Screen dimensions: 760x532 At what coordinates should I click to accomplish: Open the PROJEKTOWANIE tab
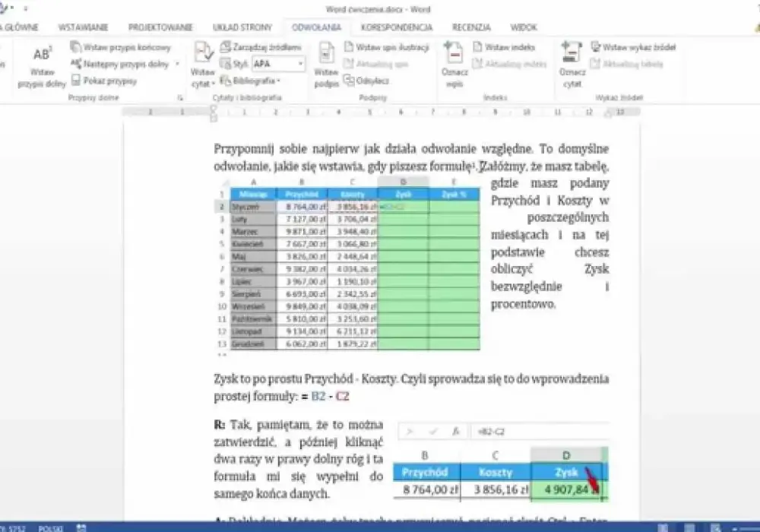point(160,27)
